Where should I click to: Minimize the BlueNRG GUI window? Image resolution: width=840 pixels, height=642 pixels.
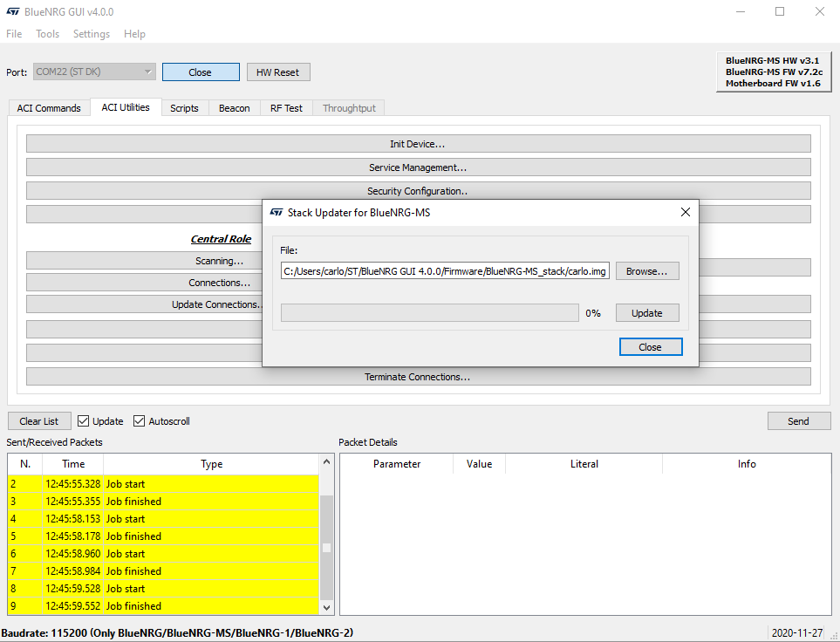[x=741, y=11]
